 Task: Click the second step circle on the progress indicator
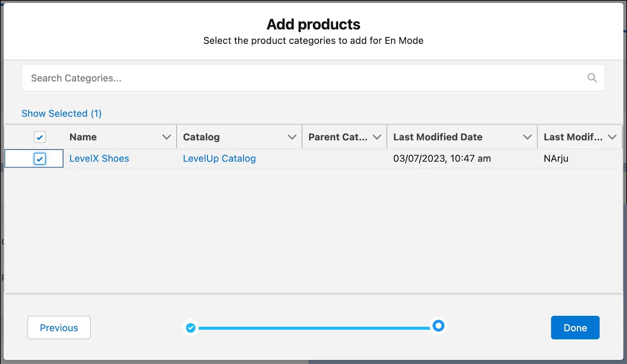coord(438,326)
